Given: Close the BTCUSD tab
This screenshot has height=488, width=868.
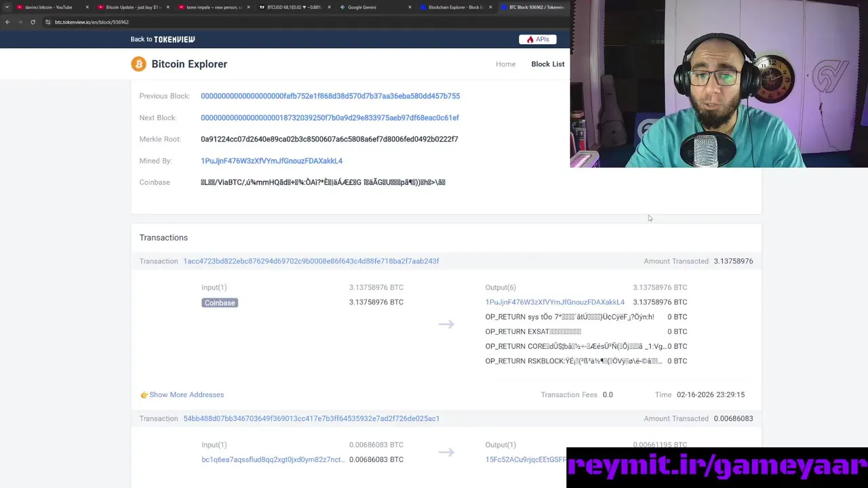Looking at the screenshot, I should [x=330, y=7].
